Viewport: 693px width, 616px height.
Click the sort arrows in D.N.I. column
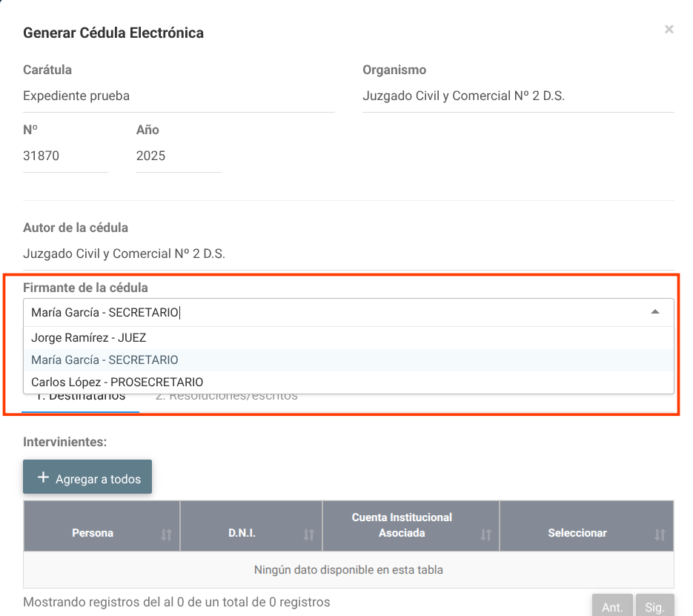(x=308, y=534)
